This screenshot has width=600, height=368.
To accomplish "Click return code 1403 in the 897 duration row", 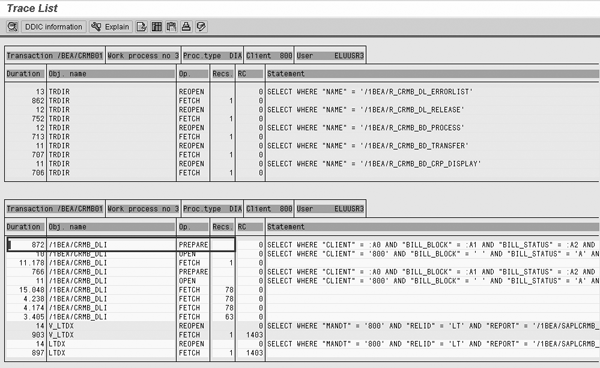I will tap(254, 353).
